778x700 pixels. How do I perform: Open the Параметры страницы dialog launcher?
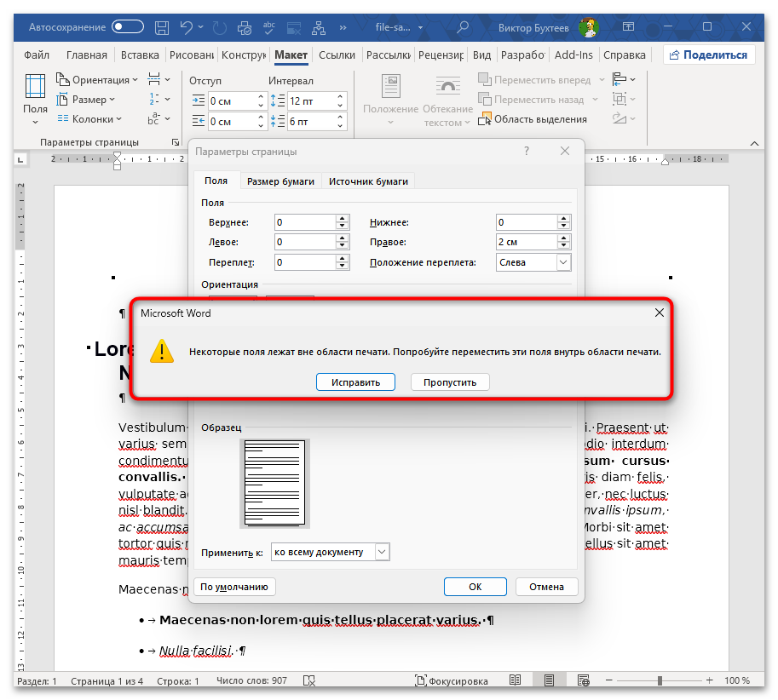pos(176,142)
